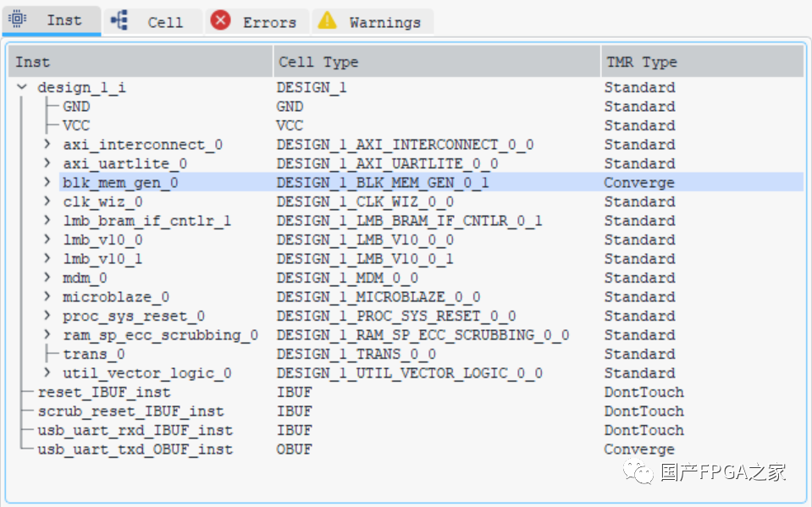Image resolution: width=812 pixels, height=507 pixels.
Task: Select the trans_0 instance
Action: (93, 354)
